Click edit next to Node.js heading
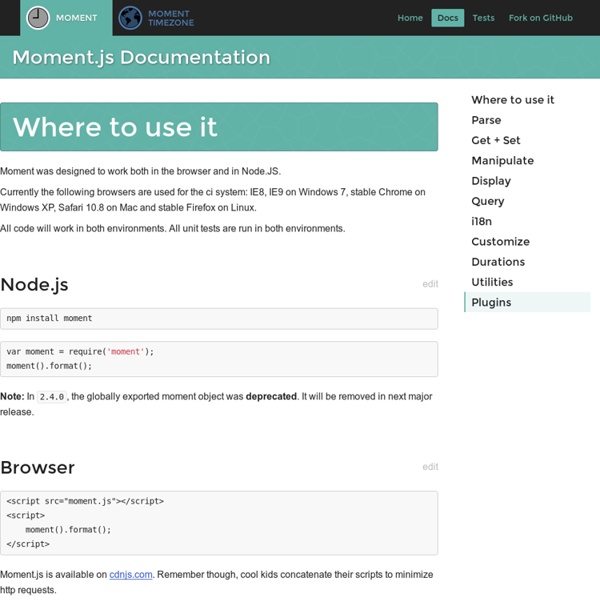The height and width of the screenshot is (600, 600). (430, 284)
